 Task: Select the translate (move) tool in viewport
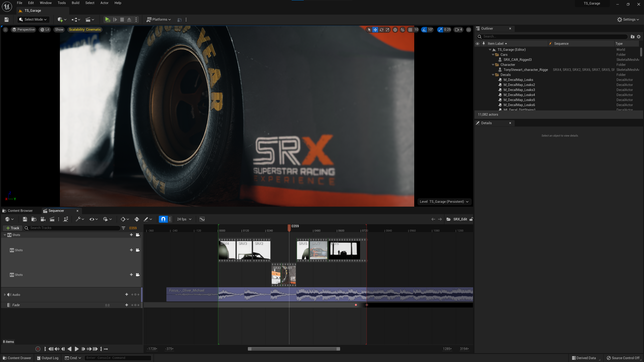(375, 30)
